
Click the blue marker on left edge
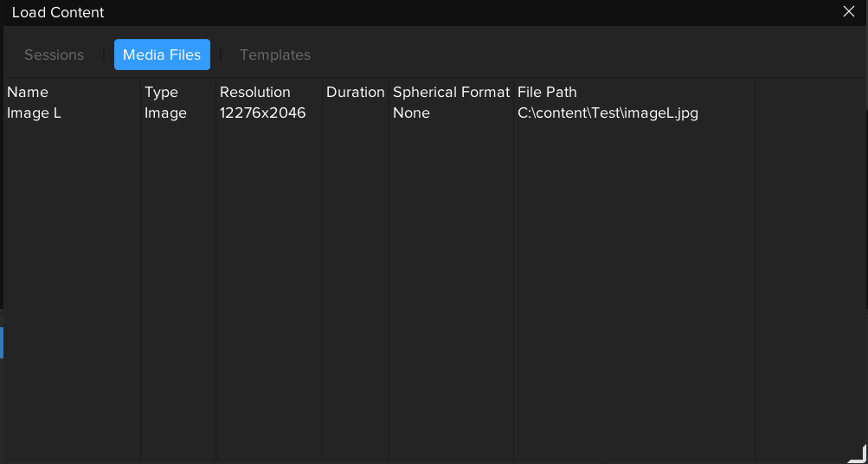[2, 342]
